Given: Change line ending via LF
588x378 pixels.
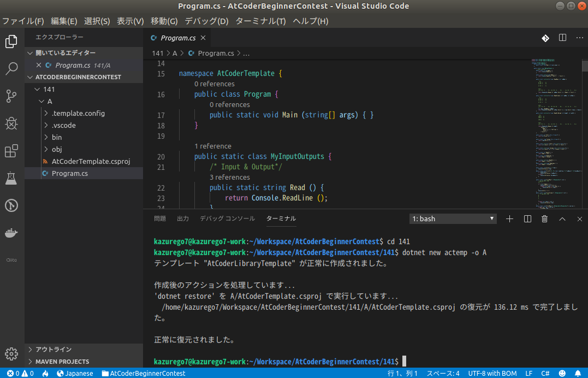Looking at the screenshot, I should point(528,374).
